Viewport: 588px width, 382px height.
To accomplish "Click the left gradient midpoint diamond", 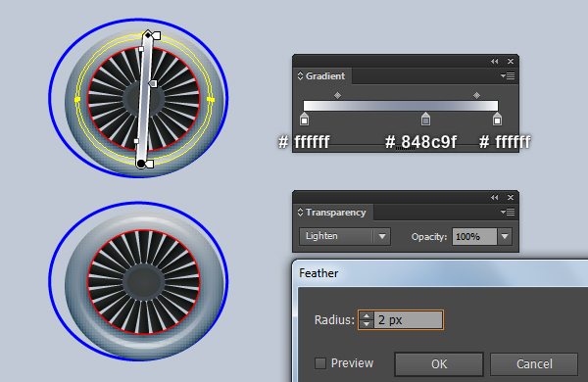I will pos(337,96).
